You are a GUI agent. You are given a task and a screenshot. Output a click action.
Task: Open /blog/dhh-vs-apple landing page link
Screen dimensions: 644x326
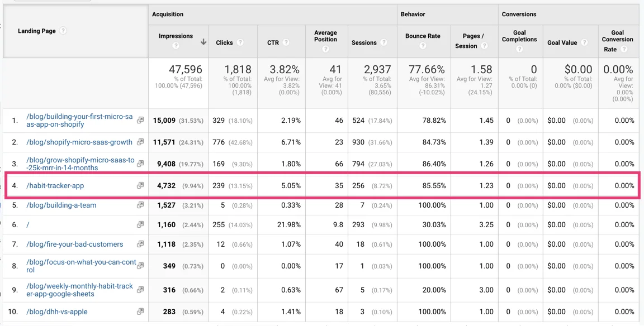56,311
